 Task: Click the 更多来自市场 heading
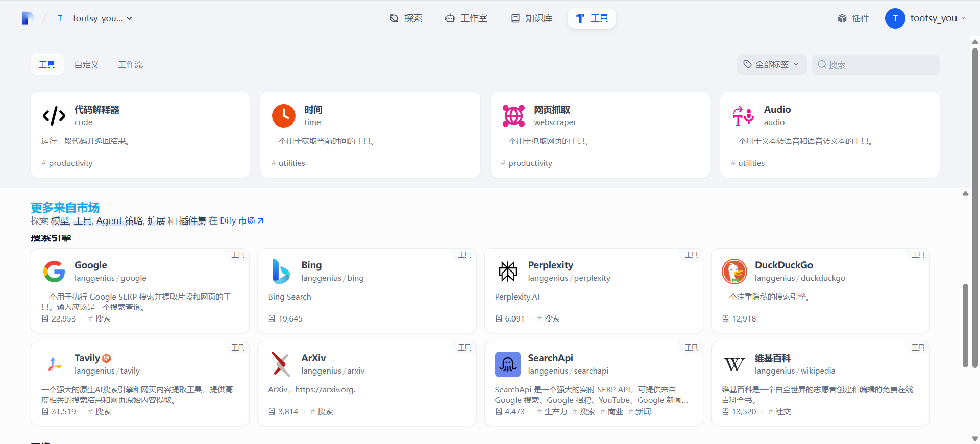[65, 208]
